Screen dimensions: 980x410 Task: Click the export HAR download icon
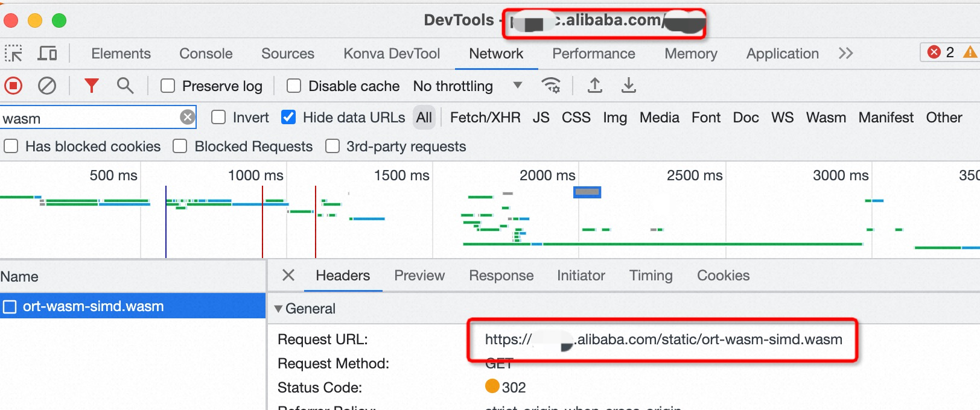point(628,86)
